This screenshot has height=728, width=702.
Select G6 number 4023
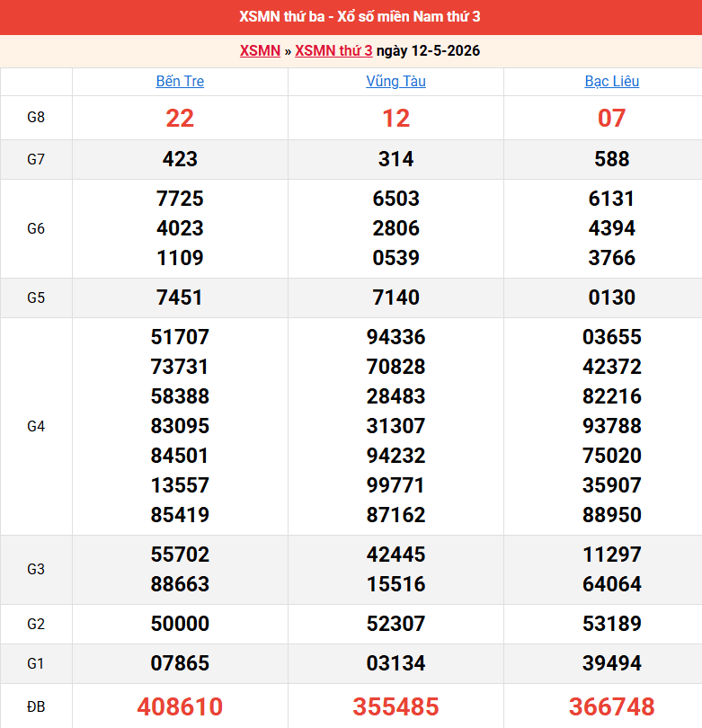click(180, 228)
